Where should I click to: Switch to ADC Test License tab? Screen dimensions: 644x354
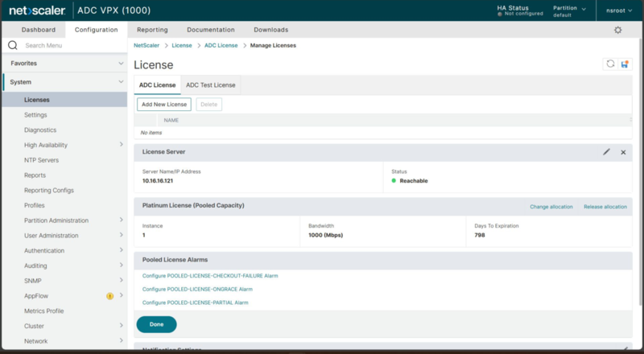pos(211,85)
